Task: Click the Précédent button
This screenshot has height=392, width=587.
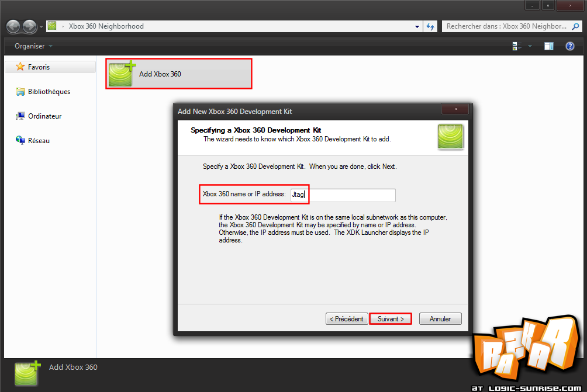Action: click(347, 319)
